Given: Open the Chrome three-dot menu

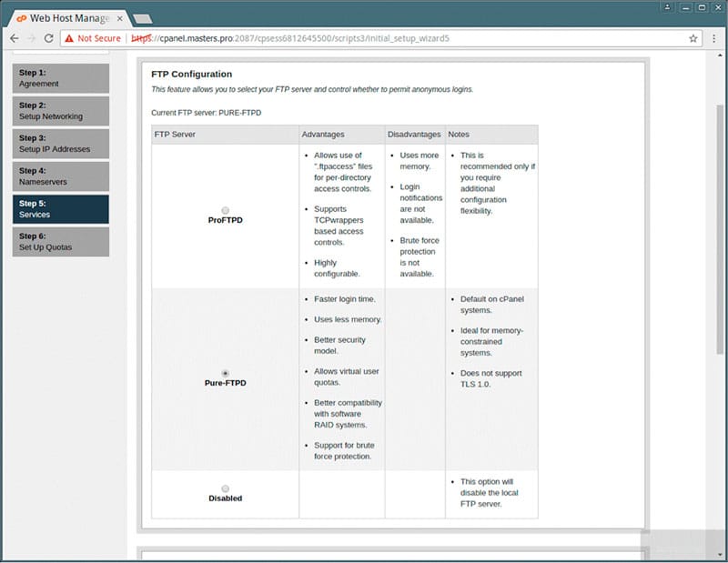Looking at the screenshot, I should coord(714,38).
